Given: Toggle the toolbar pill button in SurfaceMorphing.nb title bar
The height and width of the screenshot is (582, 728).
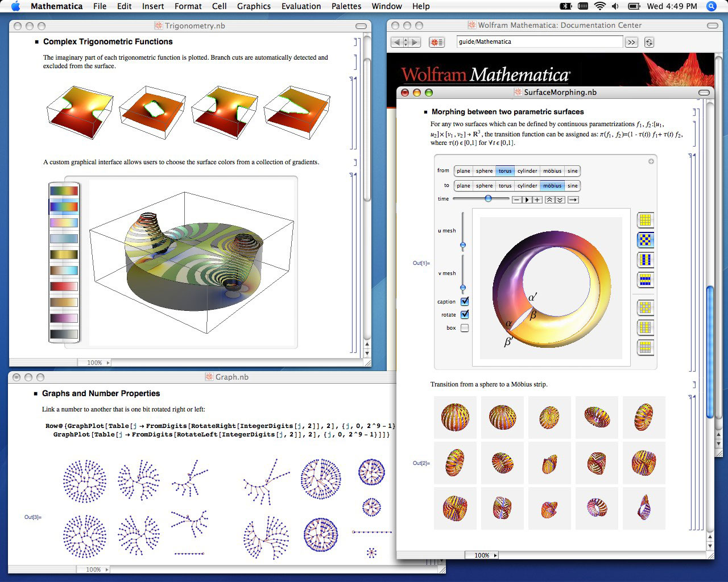Looking at the screenshot, I should tap(704, 93).
